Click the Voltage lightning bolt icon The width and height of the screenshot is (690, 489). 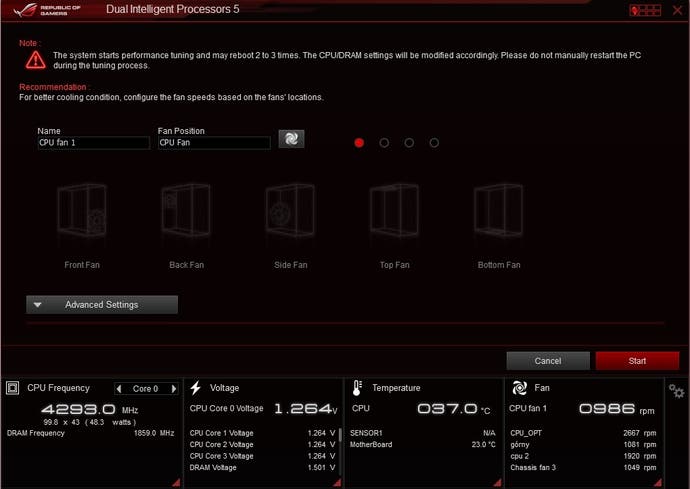click(x=196, y=388)
